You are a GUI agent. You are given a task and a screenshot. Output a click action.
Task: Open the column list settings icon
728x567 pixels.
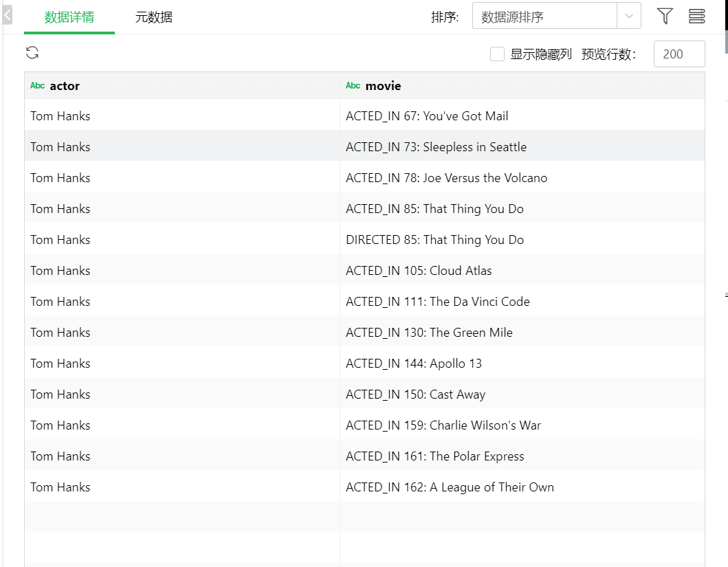[696, 16]
